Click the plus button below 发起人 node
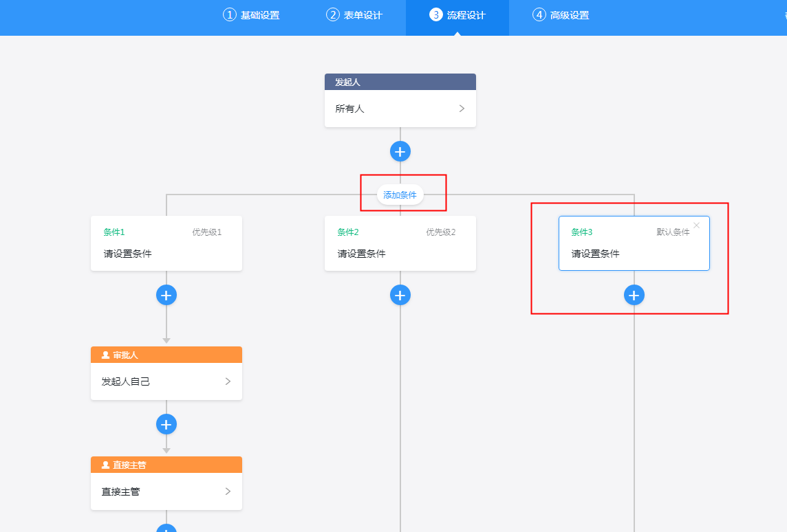The height and width of the screenshot is (532, 787). [400, 151]
